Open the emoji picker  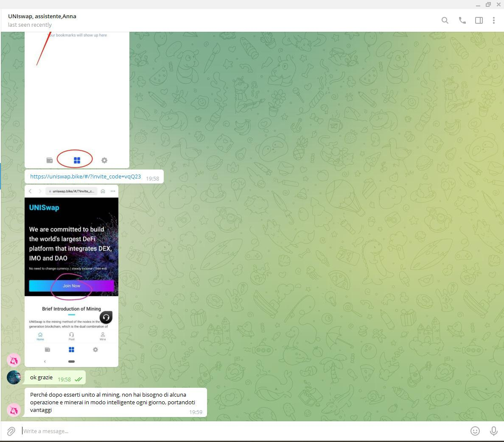click(475, 431)
